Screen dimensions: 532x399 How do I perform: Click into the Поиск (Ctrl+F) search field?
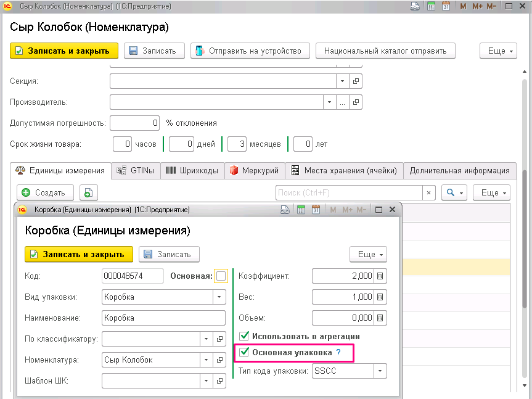[x=349, y=192]
